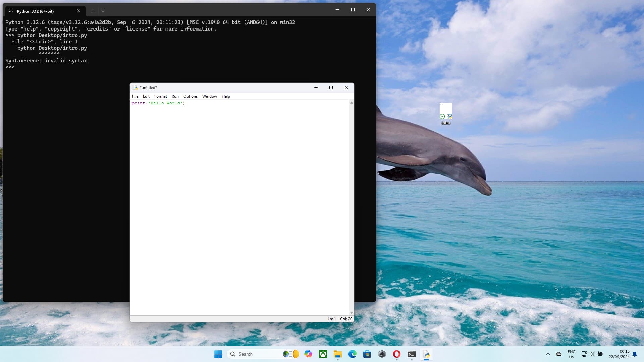
Task: Launch Microsoft Edge from taskbar
Action: [x=352, y=354]
